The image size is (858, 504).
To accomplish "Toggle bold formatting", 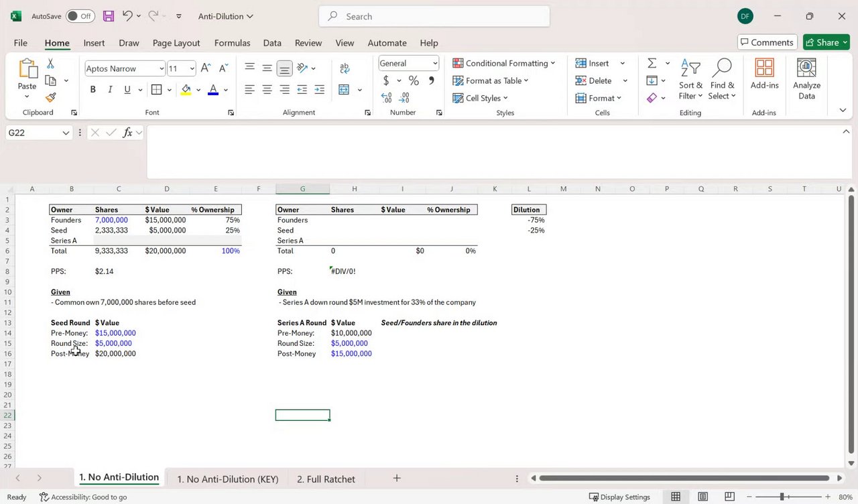I will tap(93, 90).
